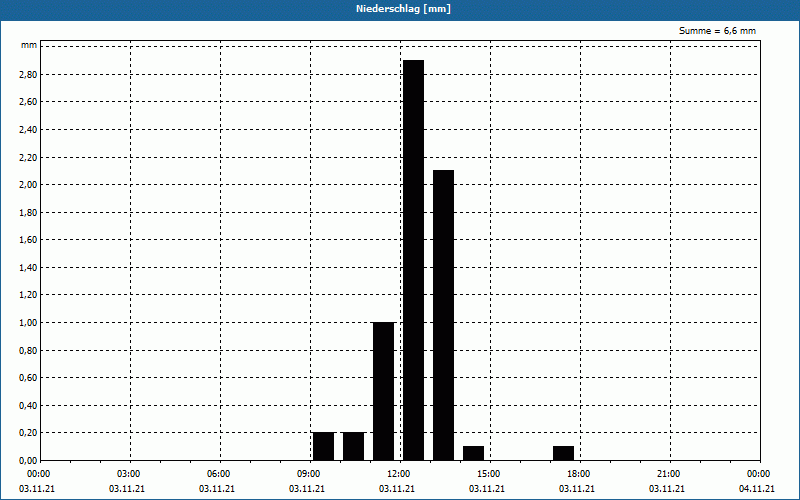Click the 15:00 time axis label
Screen dimensions: 800x500
[490, 474]
